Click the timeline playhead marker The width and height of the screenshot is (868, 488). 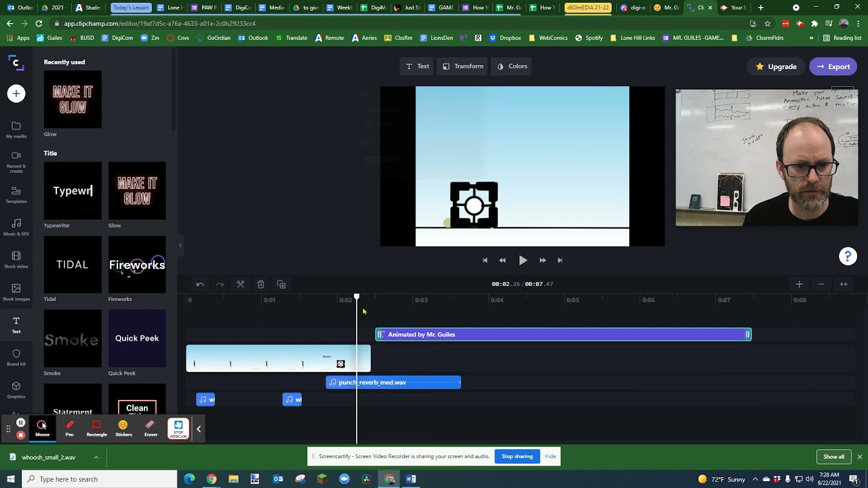[x=357, y=297]
